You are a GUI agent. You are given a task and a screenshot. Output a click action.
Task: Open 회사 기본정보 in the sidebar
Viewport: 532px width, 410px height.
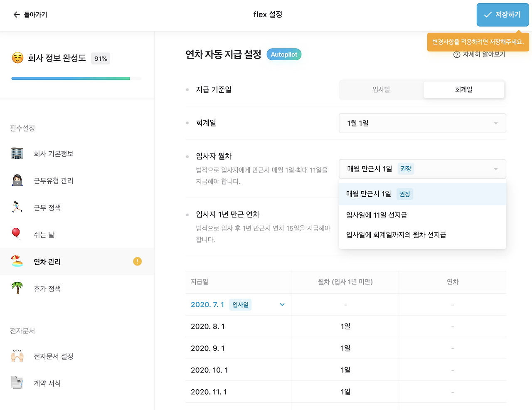click(x=77, y=153)
